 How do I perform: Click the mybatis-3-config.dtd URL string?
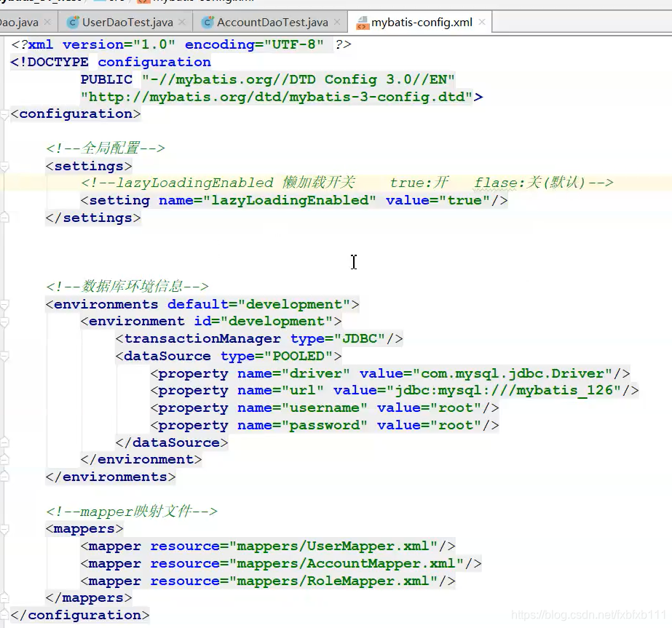click(x=277, y=98)
